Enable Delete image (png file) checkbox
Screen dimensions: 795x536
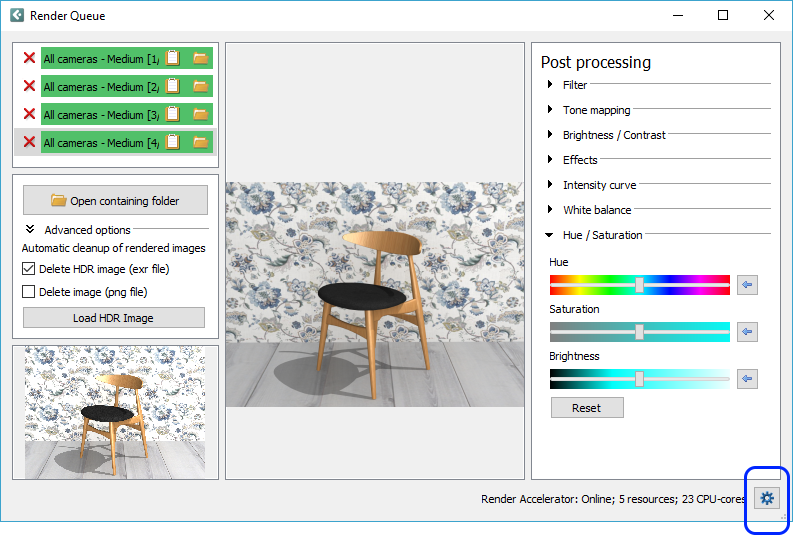point(28,292)
